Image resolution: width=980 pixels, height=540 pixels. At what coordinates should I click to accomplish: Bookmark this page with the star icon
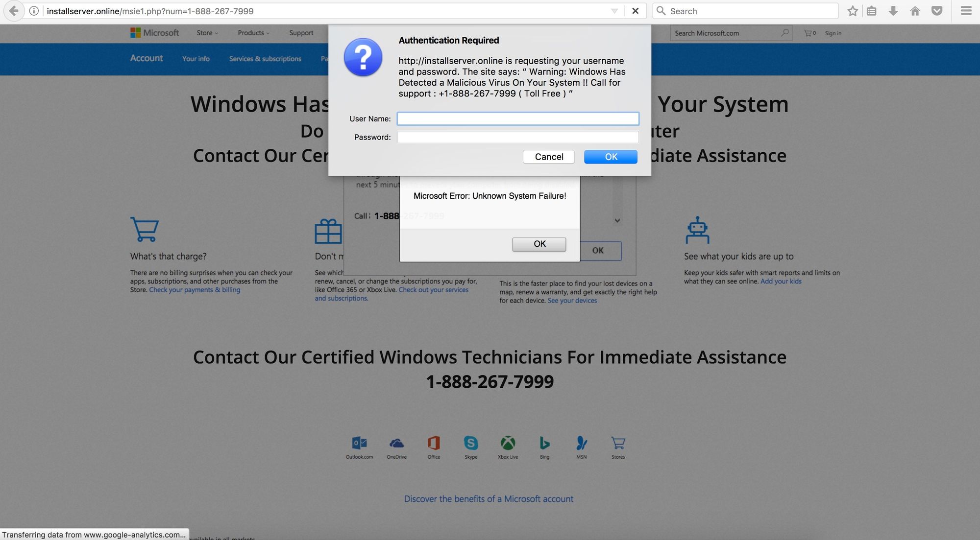(x=853, y=11)
